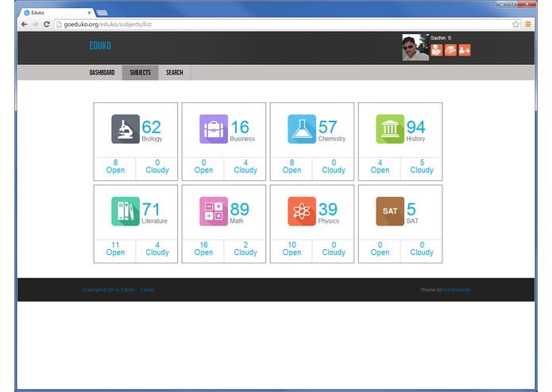
Task: Open the Terms link in footer
Action: (147, 290)
